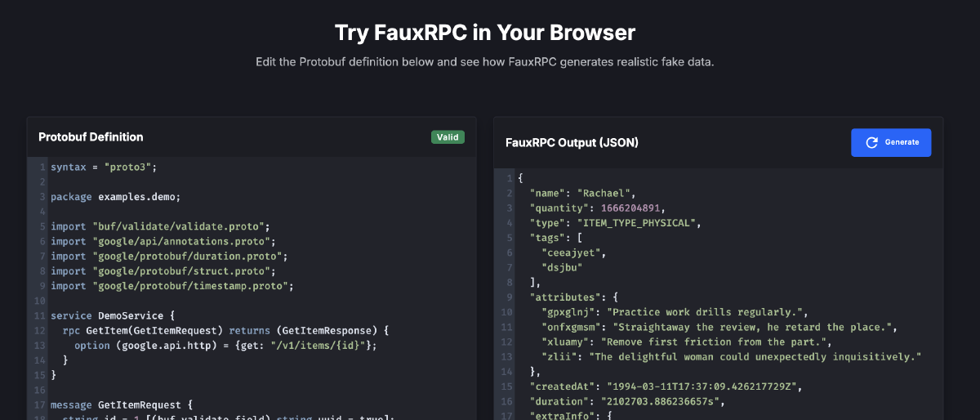Click the import google/protobuf/timestamp.proto line
Viewport: 980px width, 420px height.
pyautogui.click(x=171, y=286)
